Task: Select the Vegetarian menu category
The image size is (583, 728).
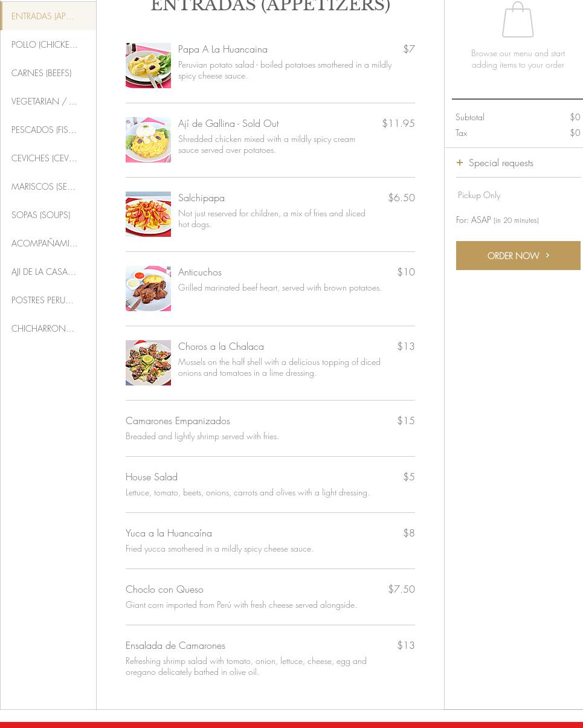Action: [x=44, y=101]
